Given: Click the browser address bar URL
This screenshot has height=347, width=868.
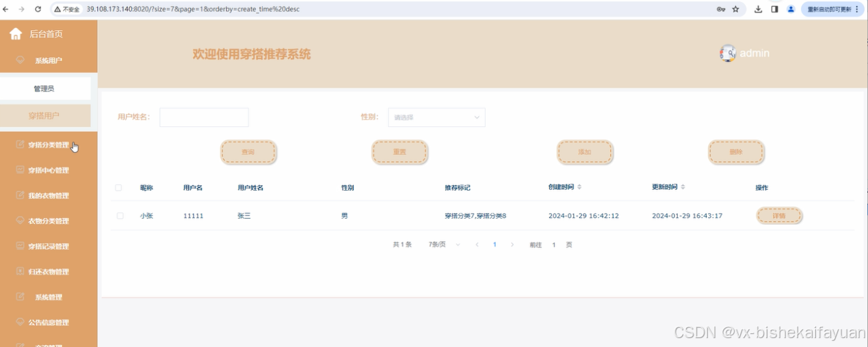Looking at the screenshot, I should (193, 10).
